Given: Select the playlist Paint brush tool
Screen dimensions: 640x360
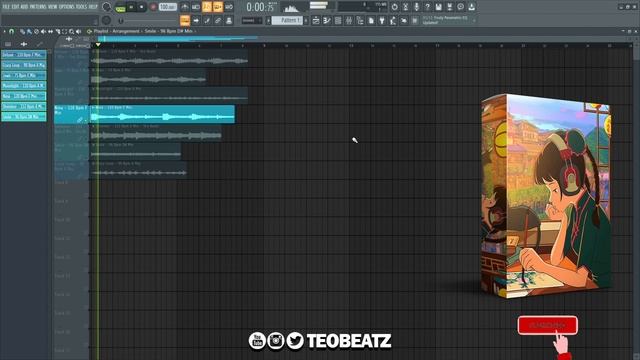Looking at the screenshot, I should (29, 31).
